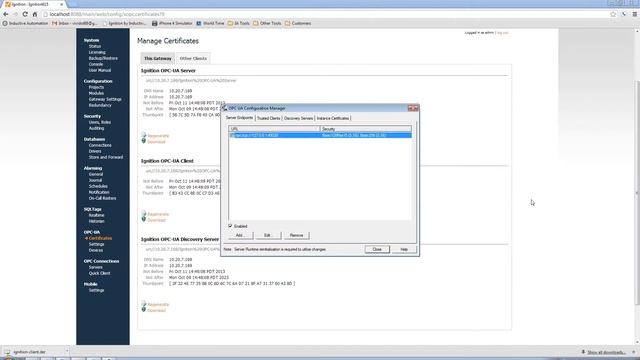
Task: Switch to the Other Clients tab
Action: click(193, 58)
